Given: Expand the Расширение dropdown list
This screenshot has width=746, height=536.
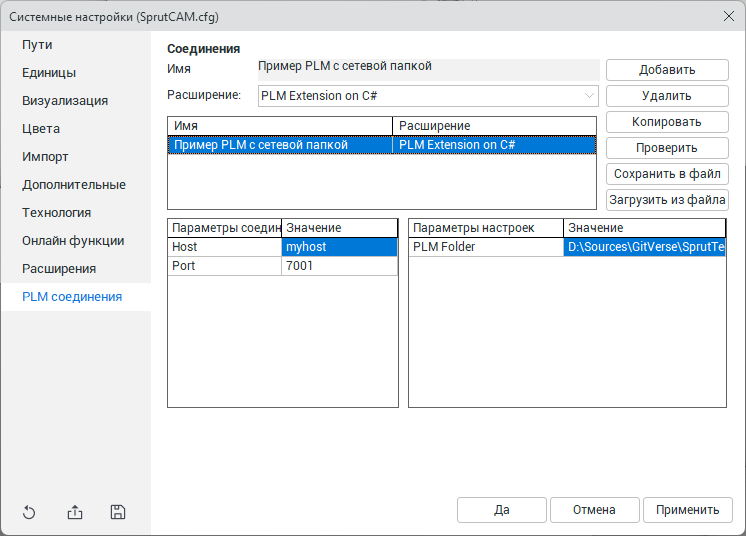Looking at the screenshot, I should tap(589, 95).
